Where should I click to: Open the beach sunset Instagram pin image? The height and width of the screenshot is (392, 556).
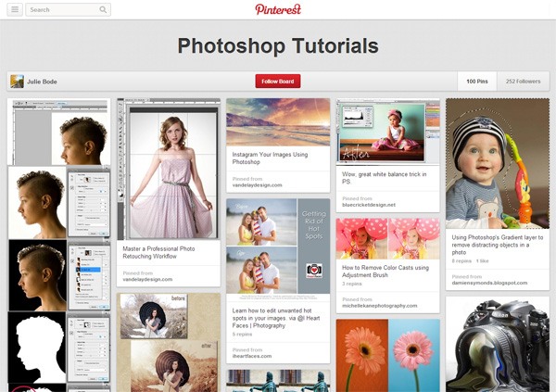pos(278,122)
